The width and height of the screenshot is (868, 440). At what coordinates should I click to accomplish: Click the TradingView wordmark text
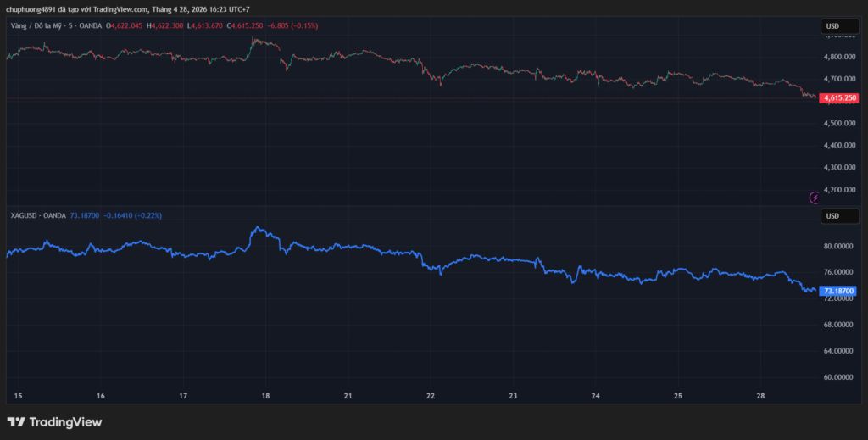pos(65,421)
